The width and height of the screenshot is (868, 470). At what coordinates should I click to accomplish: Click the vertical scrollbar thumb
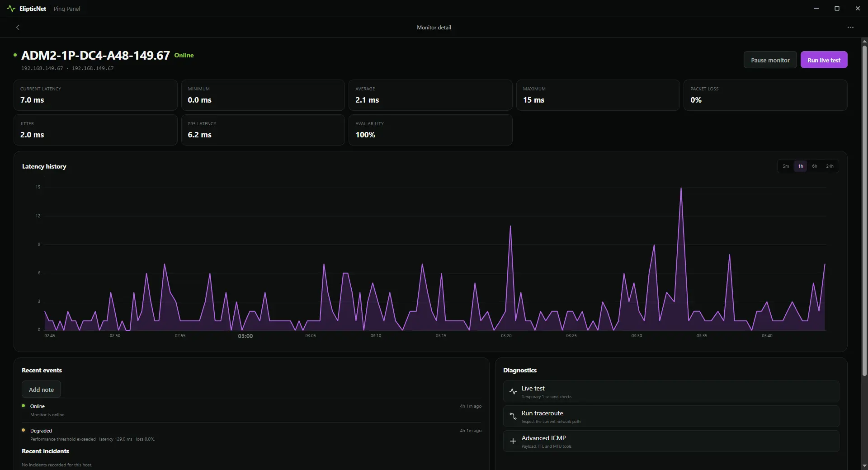[x=864, y=211]
